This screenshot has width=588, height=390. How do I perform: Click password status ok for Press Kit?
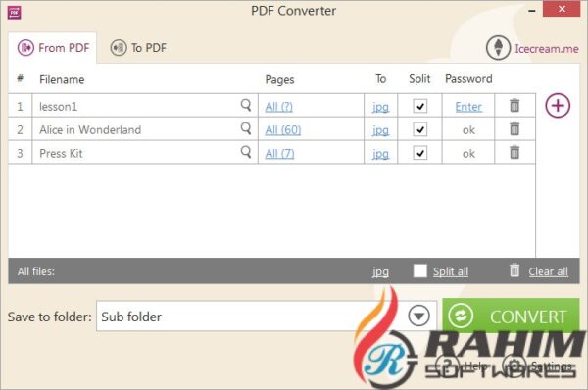coord(468,154)
